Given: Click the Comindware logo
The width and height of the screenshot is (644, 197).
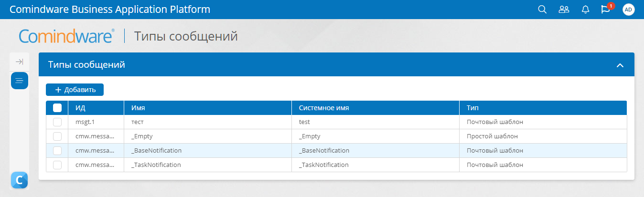Looking at the screenshot, I should 67,36.
